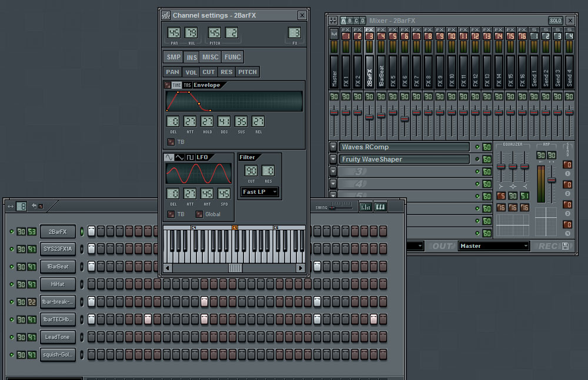Toggle the LFO TB checkbox
Viewport: 588px width, 380px height.
(x=171, y=214)
